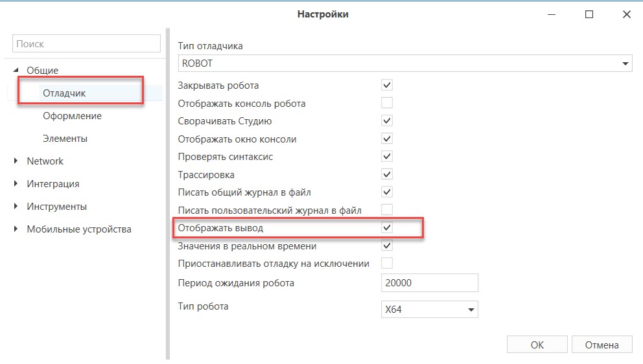
Task: Select Оформление in settings tree
Action: click(x=72, y=116)
